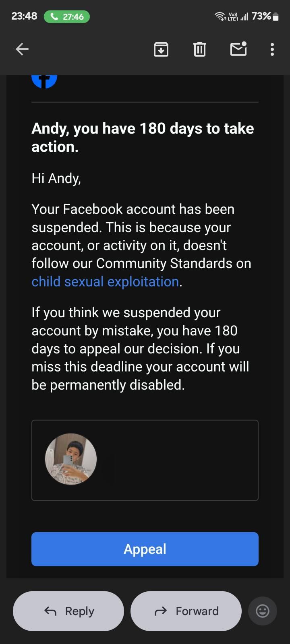Forward this email
The image size is (290, 644).
coord(186,611)
